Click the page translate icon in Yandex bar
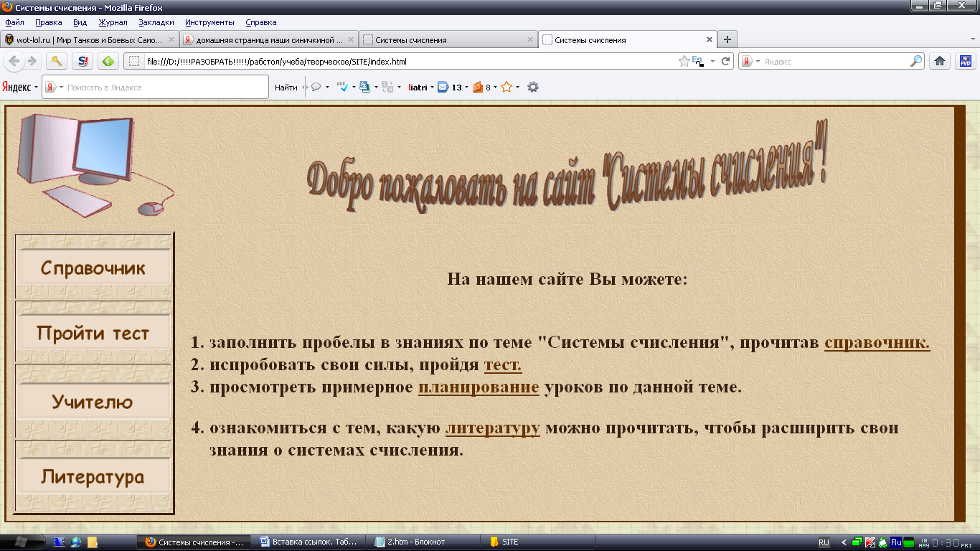Viewport: 980px width, 551px height. [x=365, y=88]
